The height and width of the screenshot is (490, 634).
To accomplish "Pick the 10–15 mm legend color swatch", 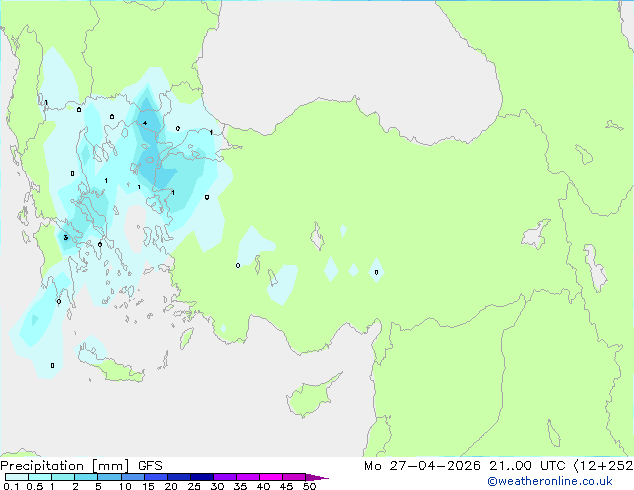I will pyautogui.click(x=132, y=477).
